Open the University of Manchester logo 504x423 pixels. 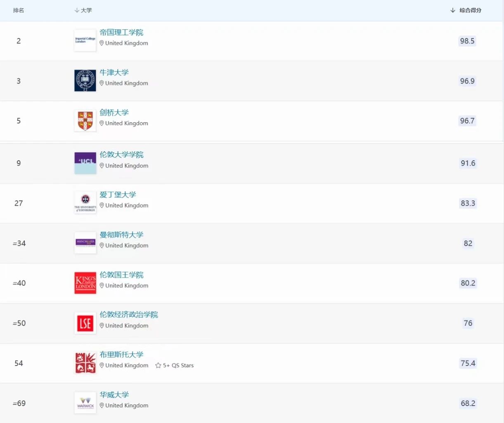point(85,243)
